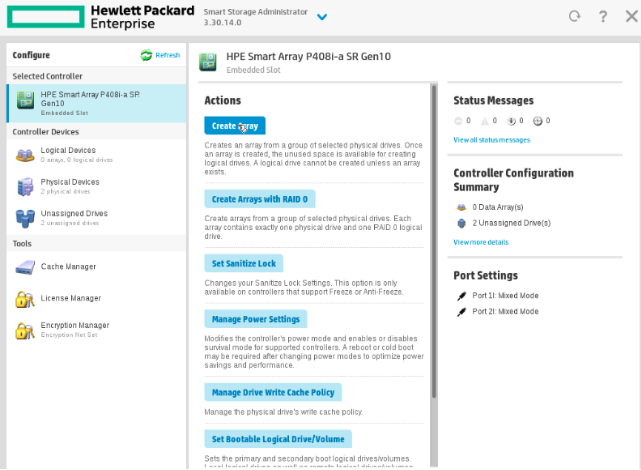Open Physical Devices icon in sidebar
The width and height of the screenshot is (641, 470).
tap(25, 186)
